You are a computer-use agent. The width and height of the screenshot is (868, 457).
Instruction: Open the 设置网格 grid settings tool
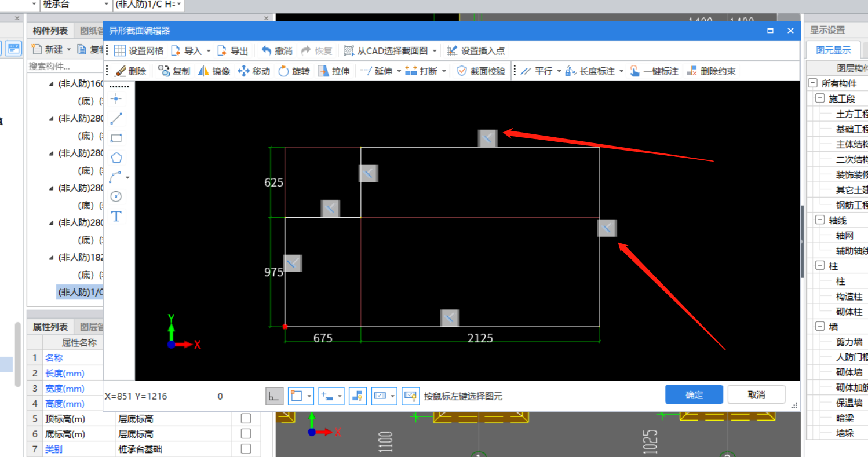[x=138, y=51]
